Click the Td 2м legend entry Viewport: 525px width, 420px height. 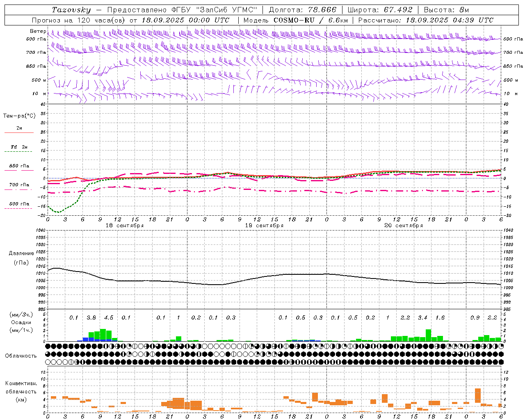(x=19, y=147)
